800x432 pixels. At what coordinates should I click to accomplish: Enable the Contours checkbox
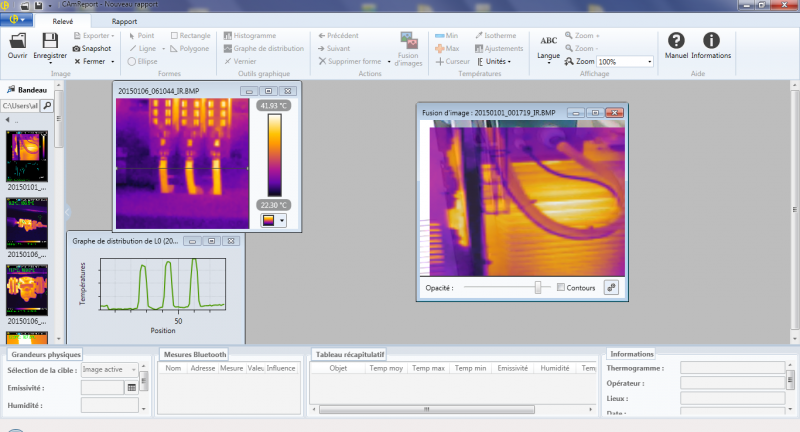561,288
